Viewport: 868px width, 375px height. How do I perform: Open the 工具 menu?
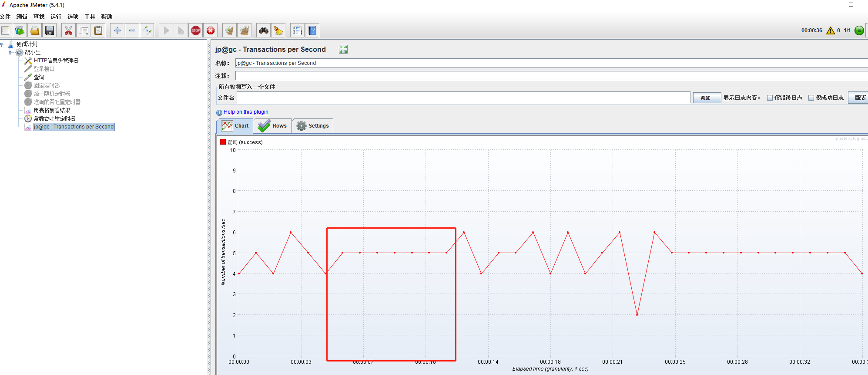[90, 17]
